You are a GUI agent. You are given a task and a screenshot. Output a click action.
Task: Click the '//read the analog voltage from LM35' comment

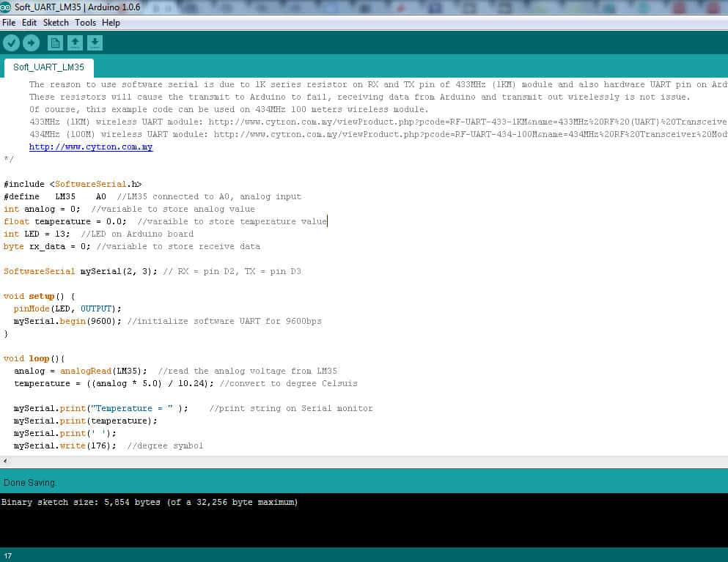248,371
